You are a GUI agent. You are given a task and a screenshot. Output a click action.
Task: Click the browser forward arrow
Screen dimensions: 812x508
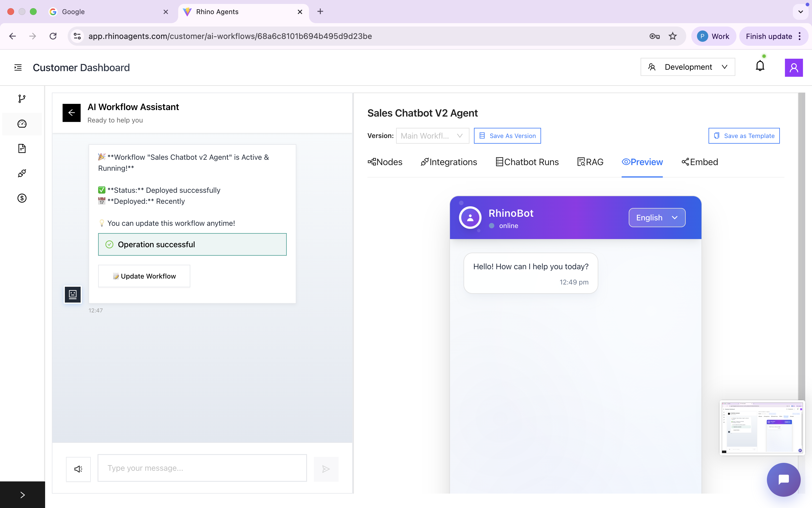[x=32, y=36]
